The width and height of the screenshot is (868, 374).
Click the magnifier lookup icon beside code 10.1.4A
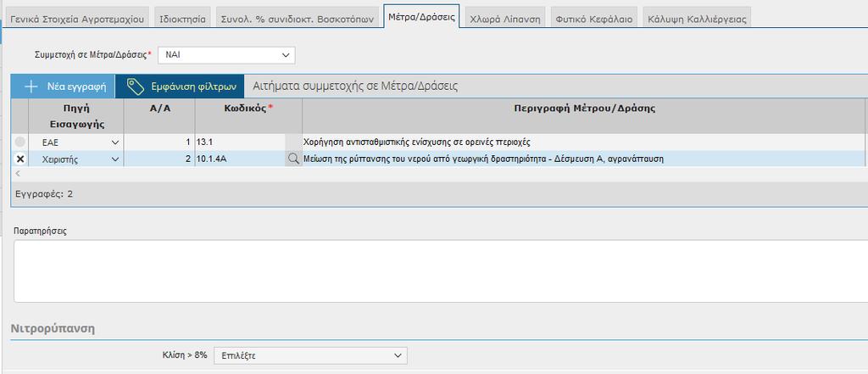click(293, 159)
